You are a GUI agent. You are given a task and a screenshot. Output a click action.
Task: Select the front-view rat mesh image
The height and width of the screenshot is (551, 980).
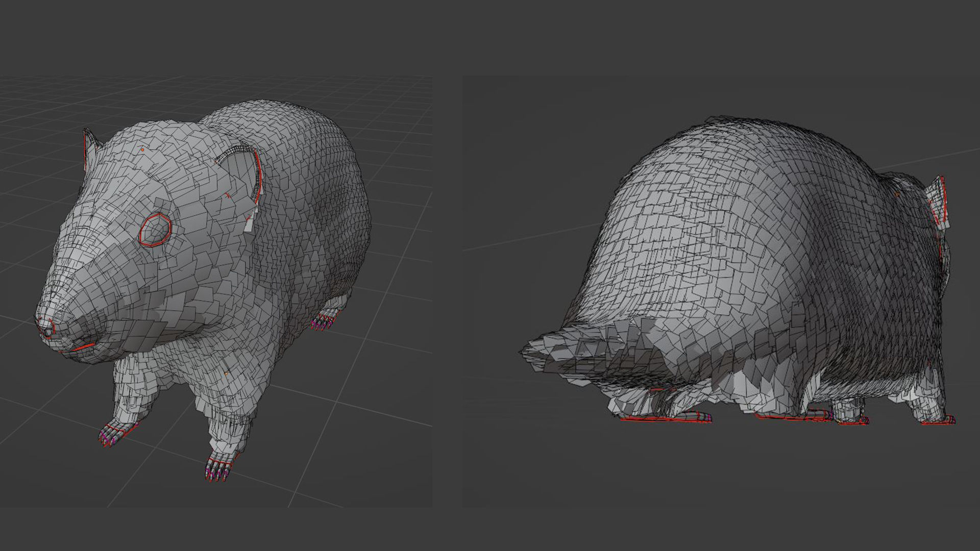click(x=216, y=291)
